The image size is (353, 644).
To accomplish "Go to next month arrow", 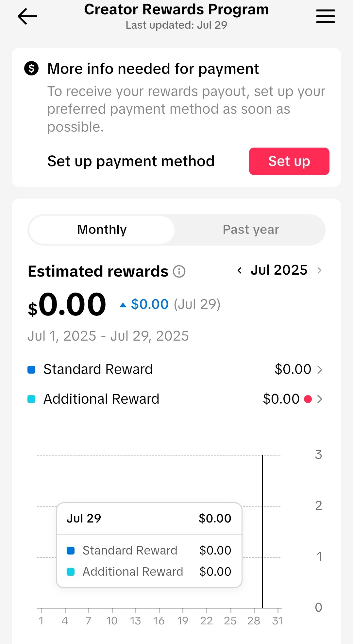I will point(319,270).
